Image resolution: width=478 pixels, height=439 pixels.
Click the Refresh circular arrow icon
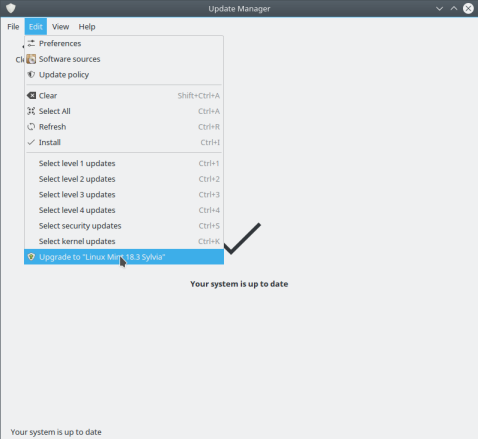[x=31, y=127]
